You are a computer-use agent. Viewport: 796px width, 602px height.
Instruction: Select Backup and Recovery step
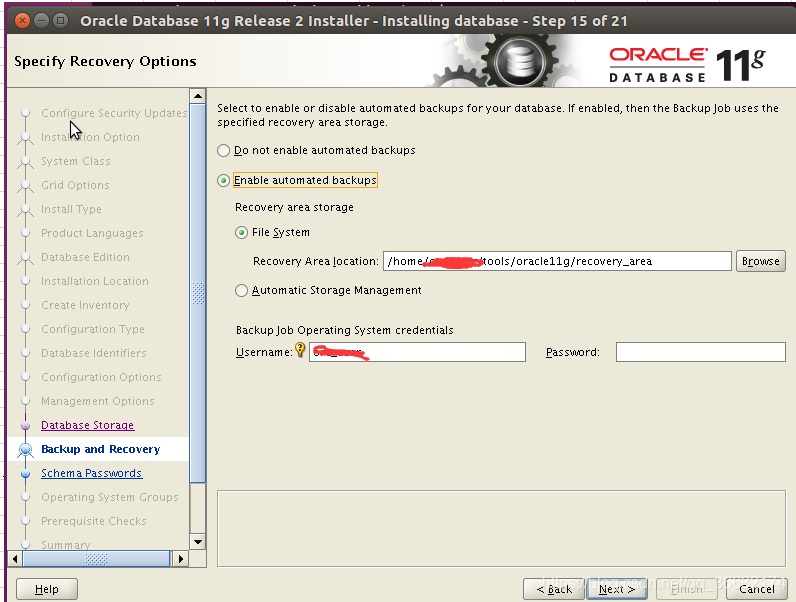(x=101, y=449)
